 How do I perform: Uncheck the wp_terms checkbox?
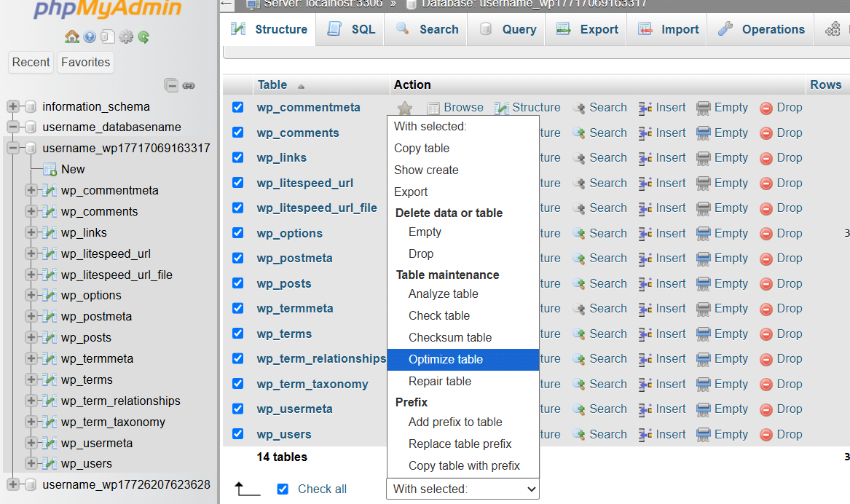pos(238,334)
